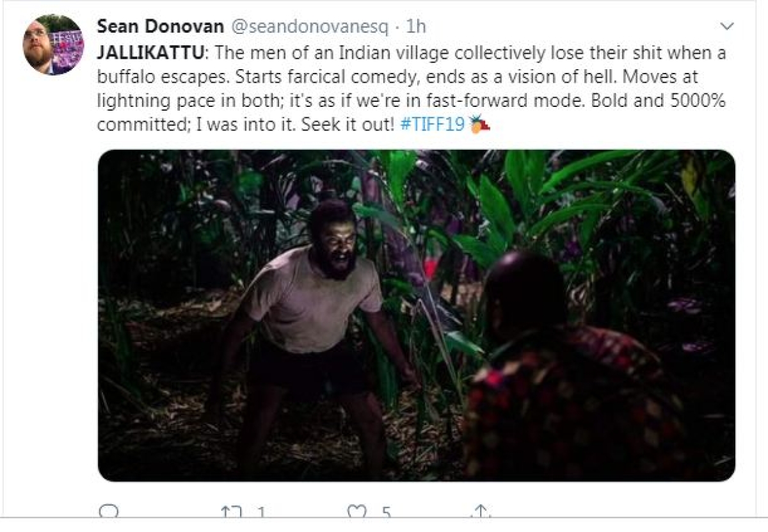
Task: Click the retweet count showing 1
Action: pos(261,512)
